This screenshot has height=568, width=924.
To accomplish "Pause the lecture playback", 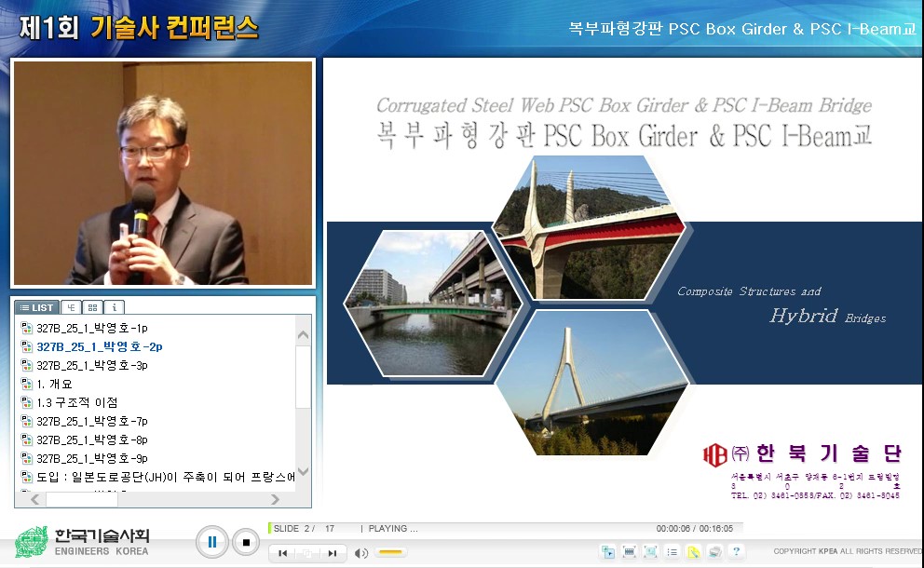I will [211, 541].
